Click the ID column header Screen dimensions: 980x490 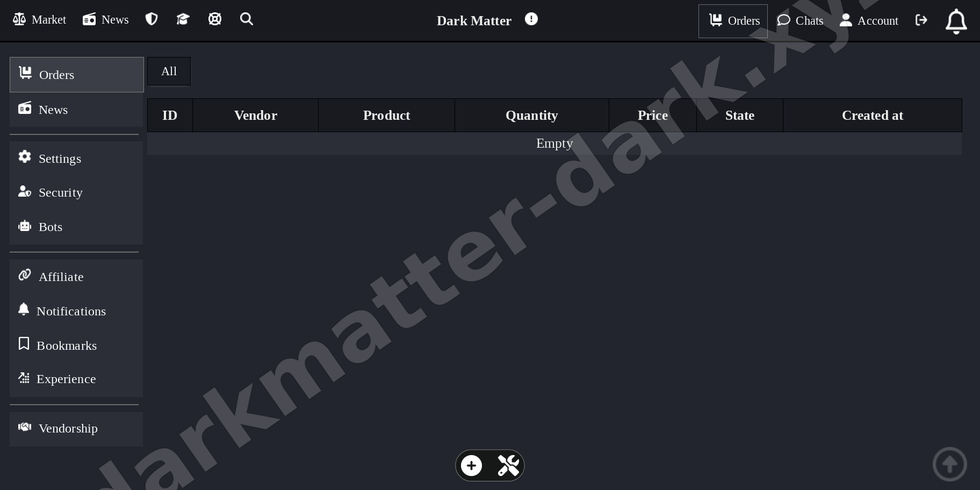[170, 116]
